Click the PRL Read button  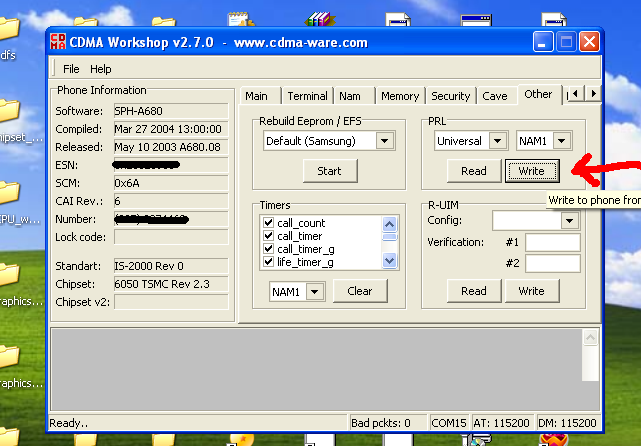coord(474,171)
